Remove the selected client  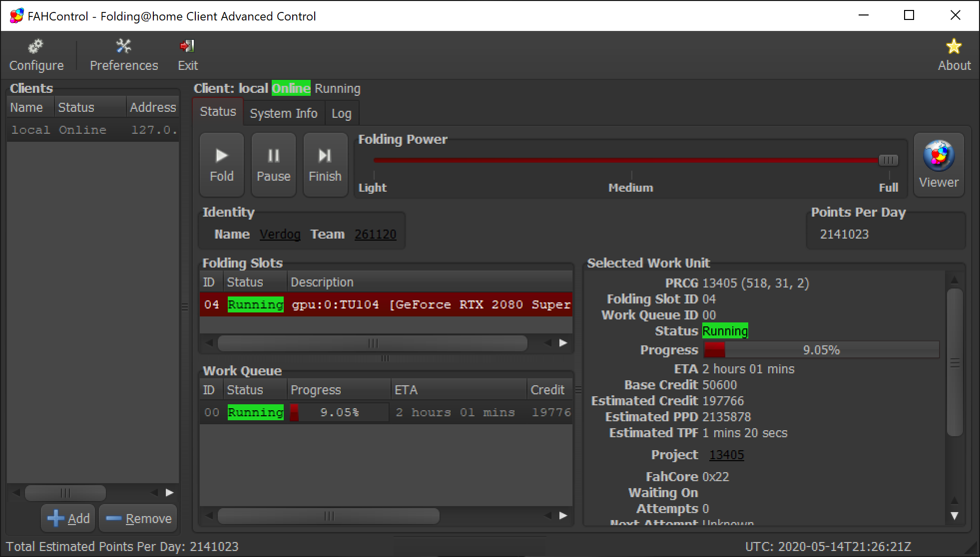[x=138, y=519]
